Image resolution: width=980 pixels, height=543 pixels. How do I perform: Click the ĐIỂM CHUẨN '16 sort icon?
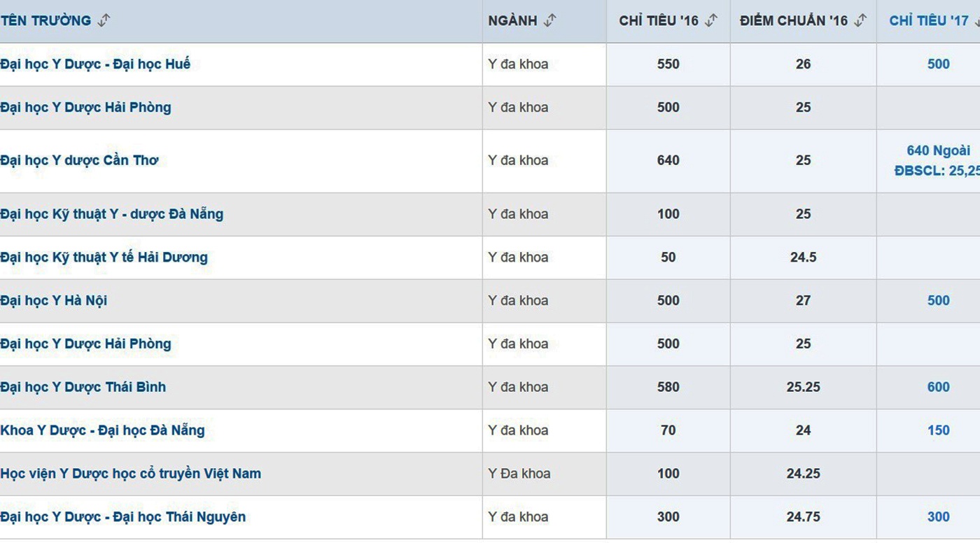click(860, 21)
